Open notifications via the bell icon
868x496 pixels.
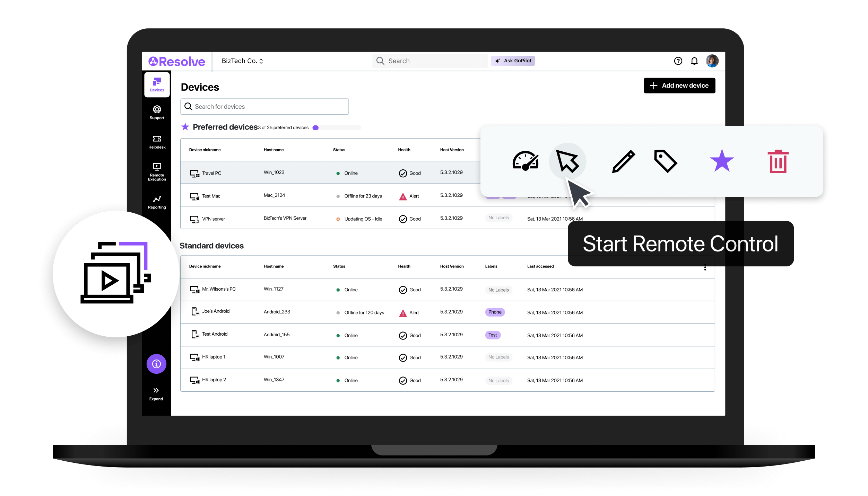pyautogui.click(x=694, y=61)
